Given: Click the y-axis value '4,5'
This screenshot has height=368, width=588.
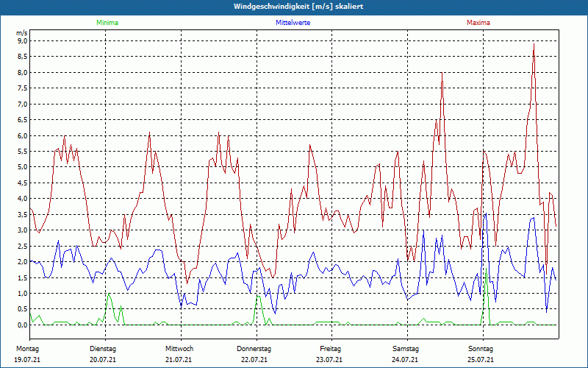Looking at the screenshot, I should pyautogui.click(x=23, y=183).
